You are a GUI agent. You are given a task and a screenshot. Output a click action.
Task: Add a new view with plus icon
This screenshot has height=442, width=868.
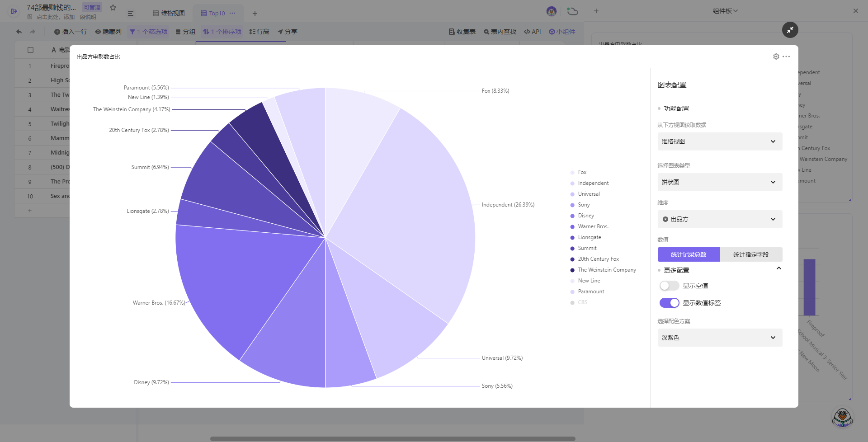[x=255, y=14]
